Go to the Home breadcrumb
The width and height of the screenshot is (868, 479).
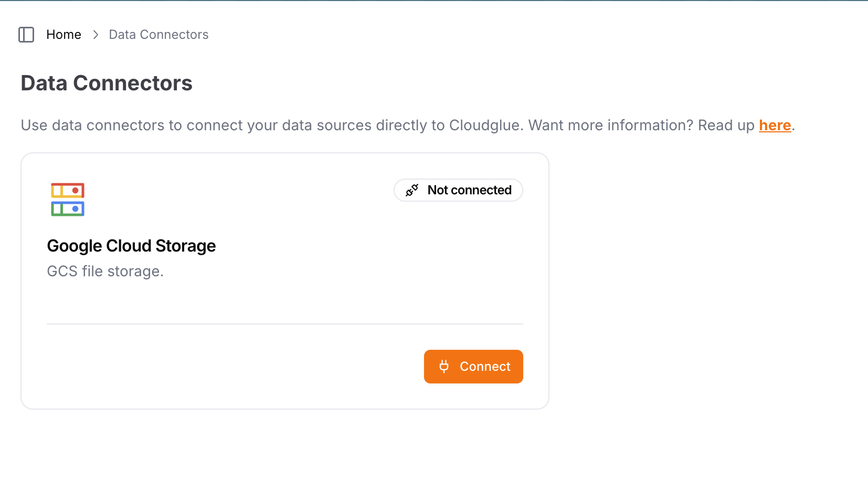coord(63,35)
